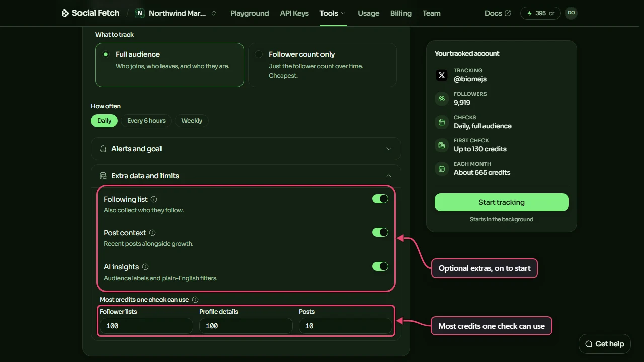Click the Profile details credit field

pyautogui.click(x=246, y=326)
